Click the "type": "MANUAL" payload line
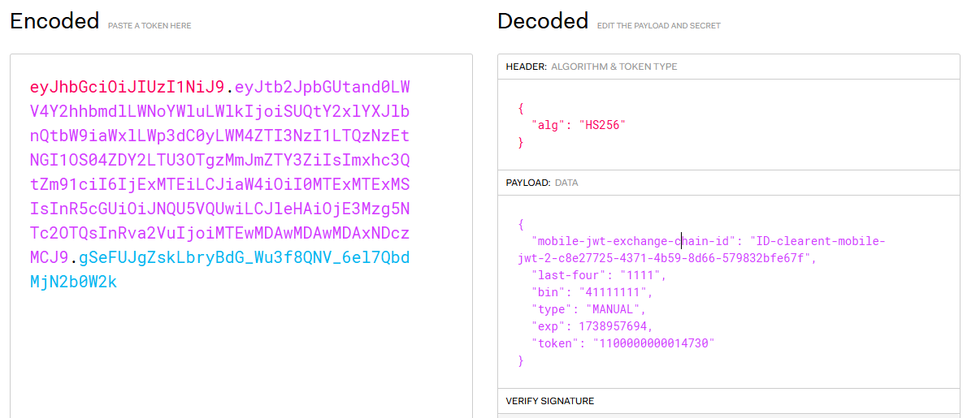980x418 pixels. [x=588, y=309]
